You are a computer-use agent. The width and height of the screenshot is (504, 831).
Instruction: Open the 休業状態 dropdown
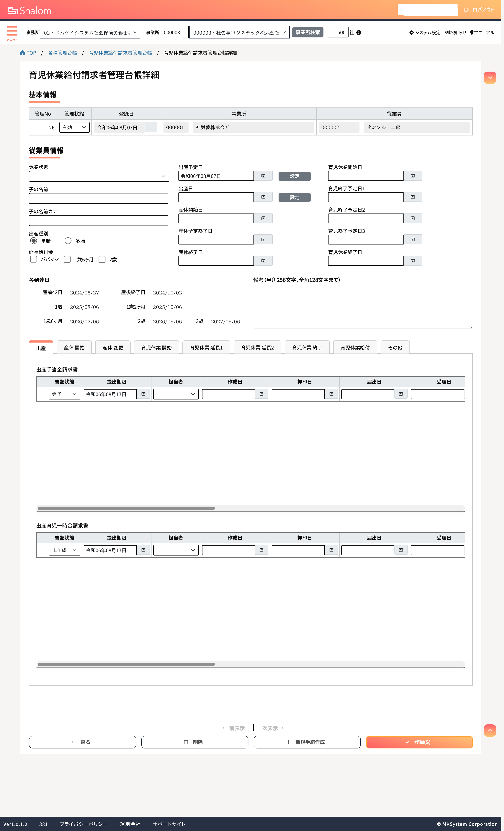tap(99, 176)
